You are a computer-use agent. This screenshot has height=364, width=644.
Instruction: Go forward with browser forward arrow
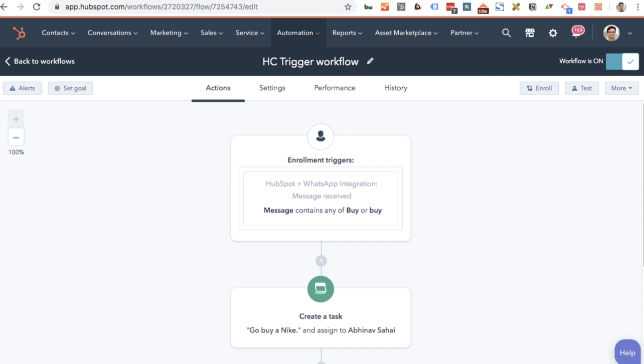pos(20,7)
